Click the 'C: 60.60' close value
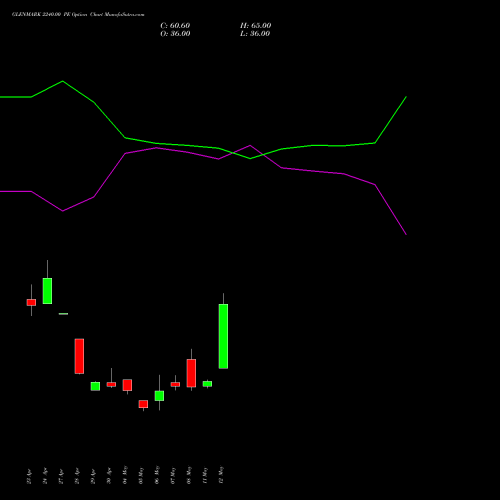The width and height of the screenshot is (500, 500). tap(175, 26)
